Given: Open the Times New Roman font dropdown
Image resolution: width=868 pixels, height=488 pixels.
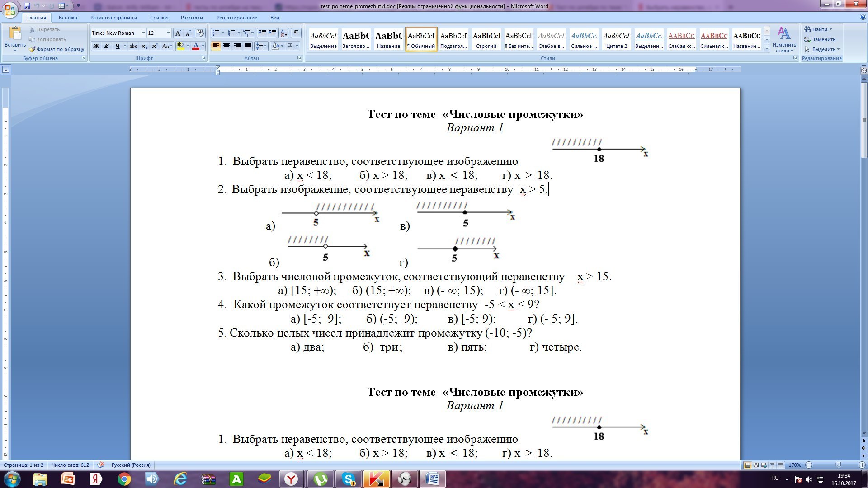Looking at the screenshot, I should coord(143,33).
